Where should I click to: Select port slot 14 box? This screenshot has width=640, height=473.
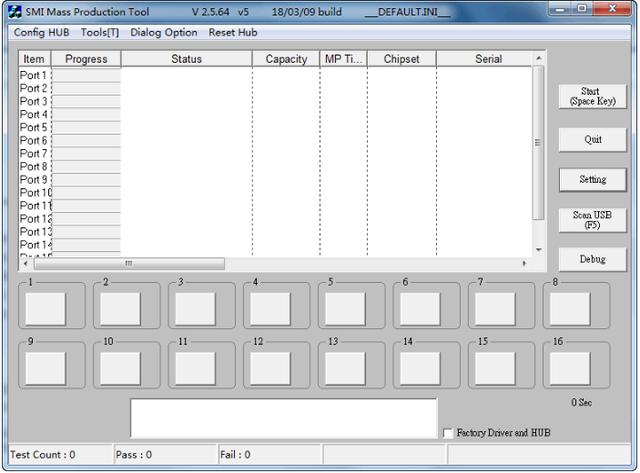420,369
